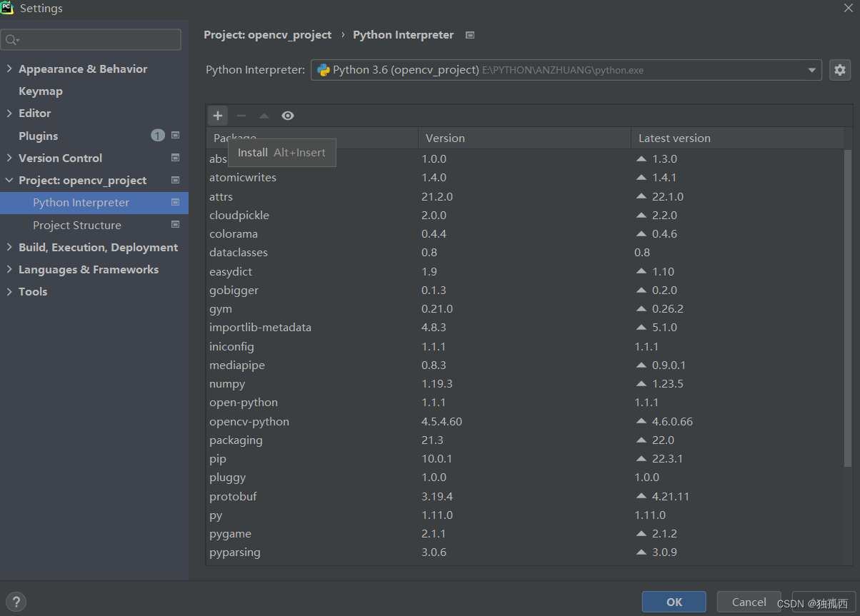This screenshot has height=616, width=860.
Task: Click the search magnifier icon in settings
Action: pos(13,40)
